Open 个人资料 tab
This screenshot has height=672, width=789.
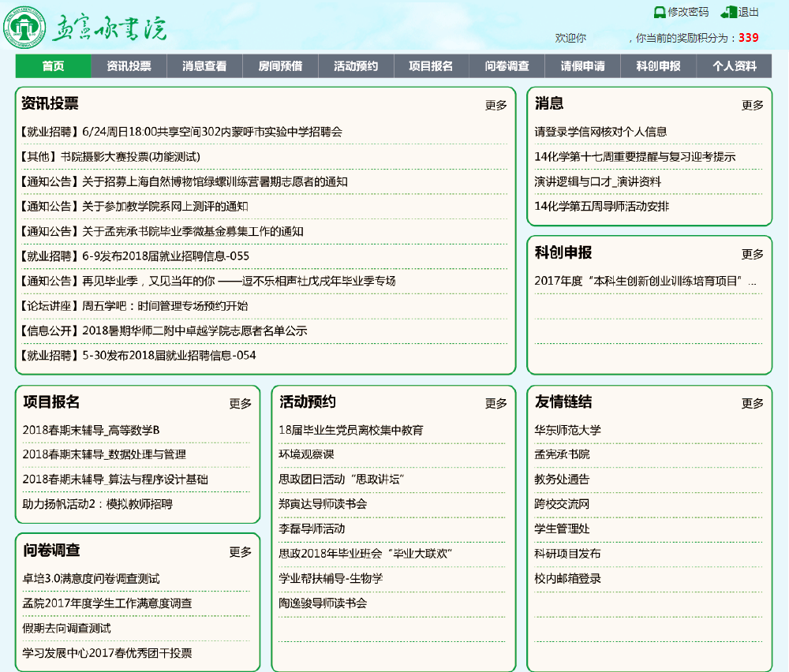(734, 66)
